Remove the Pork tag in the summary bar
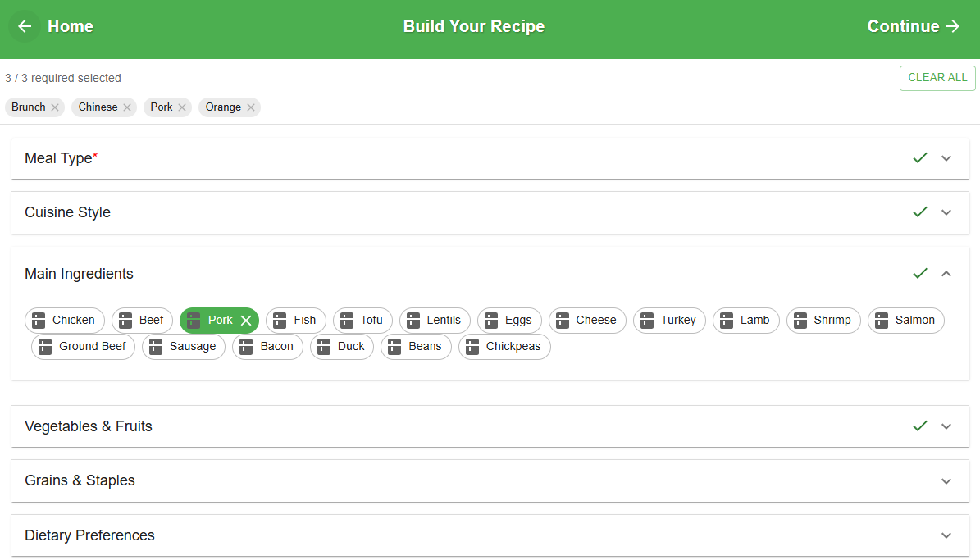Viewport: 980px width, 560px height. pyautogui.click(x=182, y=107)
